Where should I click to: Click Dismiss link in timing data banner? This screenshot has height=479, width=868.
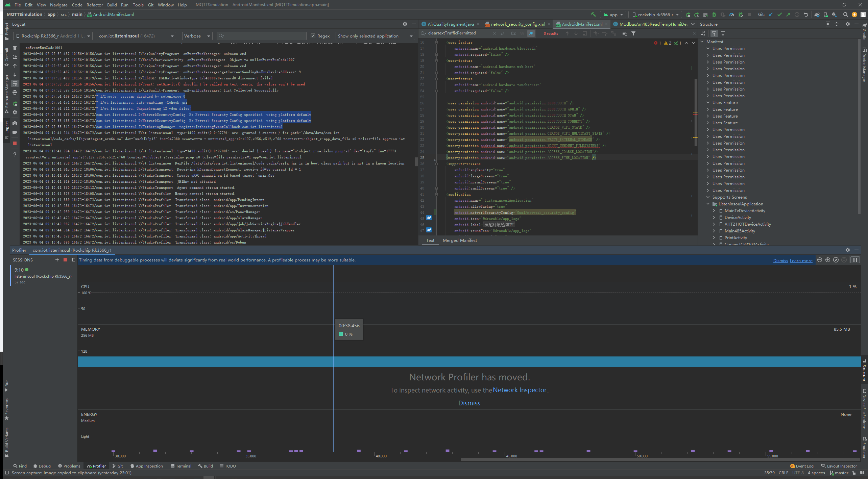click(x=780, y=260)
